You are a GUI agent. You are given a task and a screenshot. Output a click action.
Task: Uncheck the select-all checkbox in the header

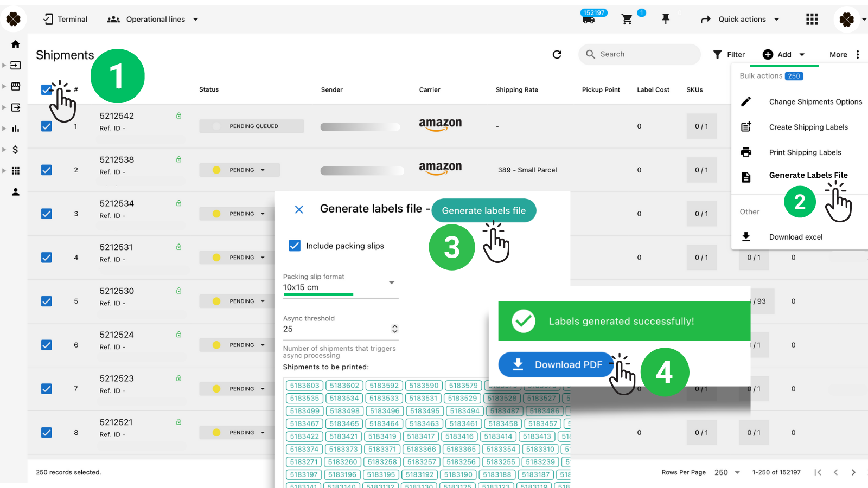(46, 89)
